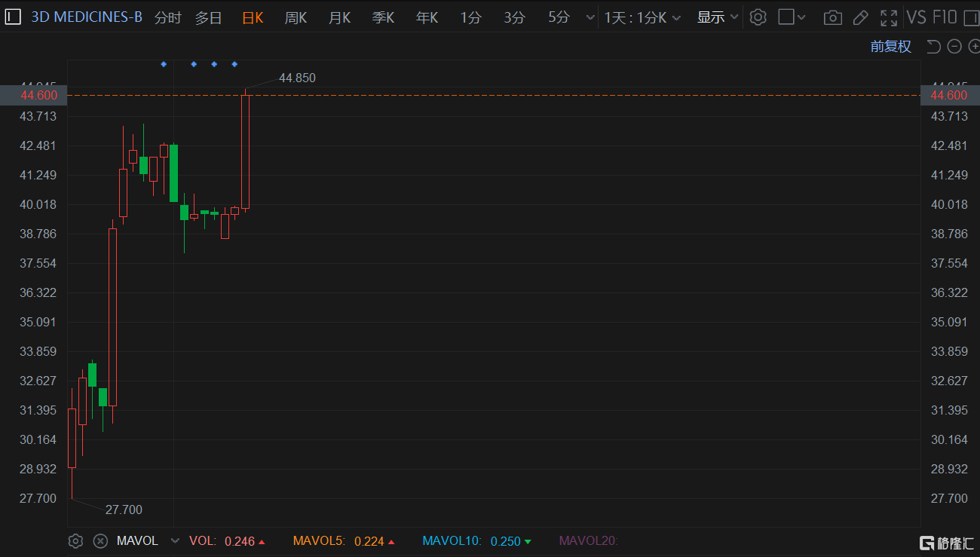Switch to 多日 multi-day view
Image resolution: width=980 pixels, height=557 pixels.
(209, 17)
